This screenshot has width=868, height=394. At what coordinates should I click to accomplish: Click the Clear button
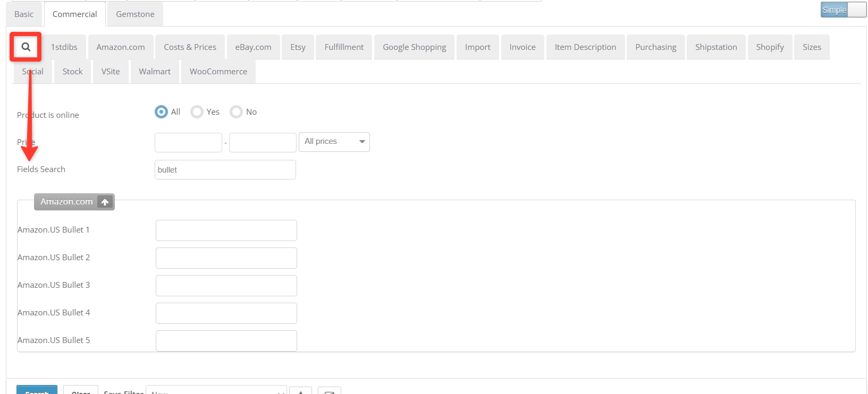pyautogui.click(x=81, y=390)
